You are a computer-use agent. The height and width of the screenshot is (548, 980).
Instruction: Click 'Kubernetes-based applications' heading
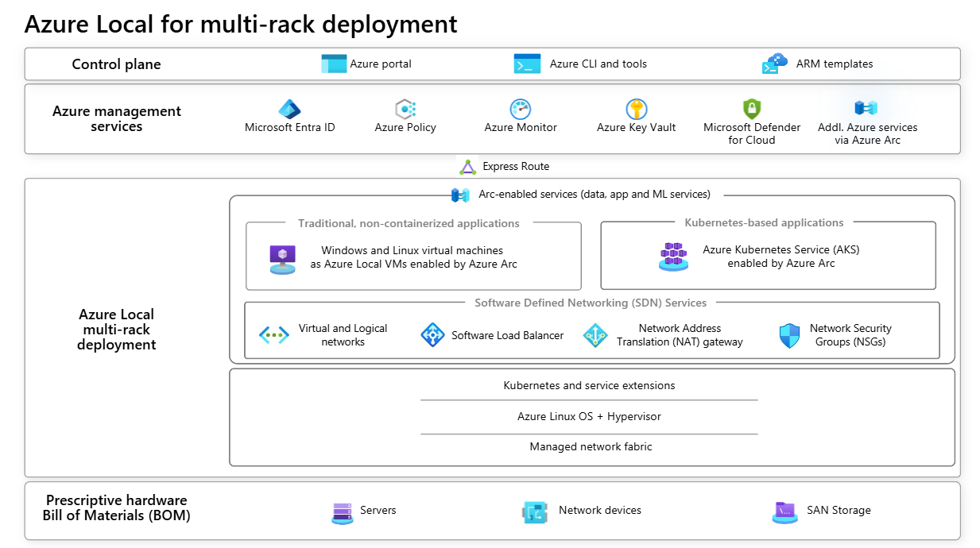(x=764, y=222)
